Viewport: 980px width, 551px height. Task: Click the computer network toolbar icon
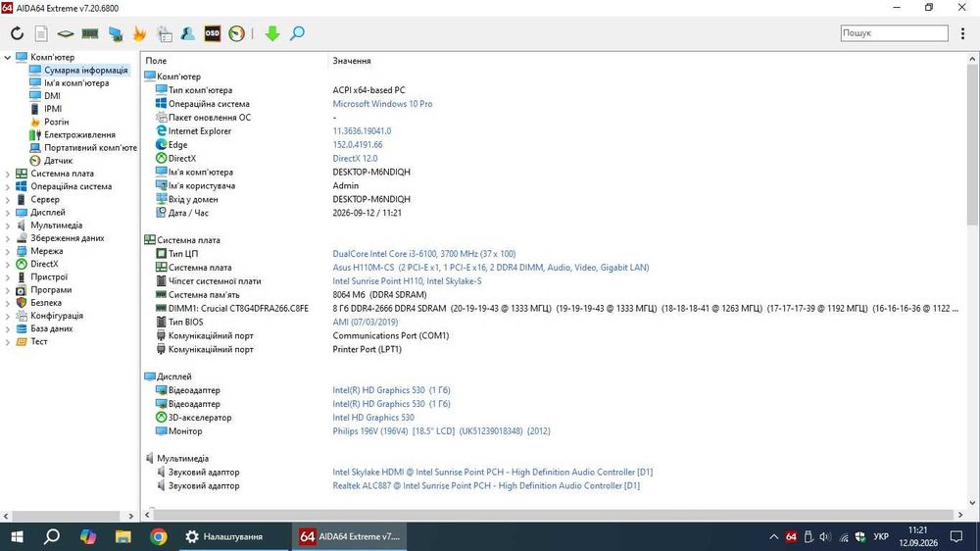point(115,33)
